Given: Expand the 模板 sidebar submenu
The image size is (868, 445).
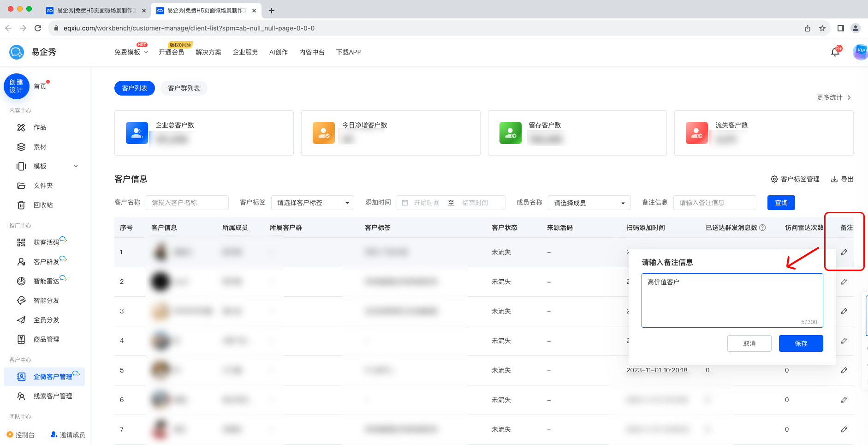Looking at the screenshot, I should (76, 166).
